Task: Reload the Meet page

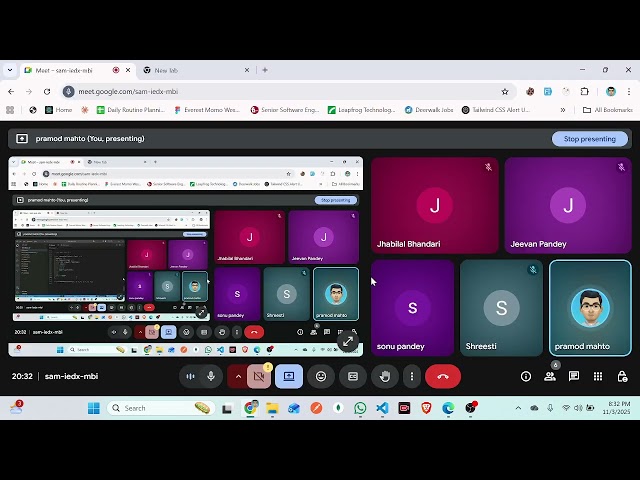Action: tap(47, 91)
